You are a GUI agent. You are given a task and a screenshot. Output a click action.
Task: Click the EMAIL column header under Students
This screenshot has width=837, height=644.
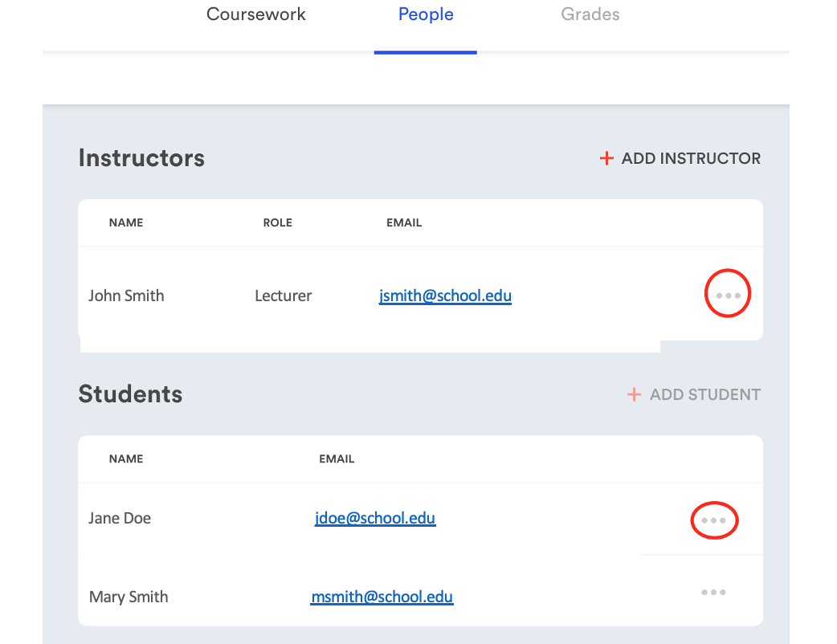pos(337,459)
